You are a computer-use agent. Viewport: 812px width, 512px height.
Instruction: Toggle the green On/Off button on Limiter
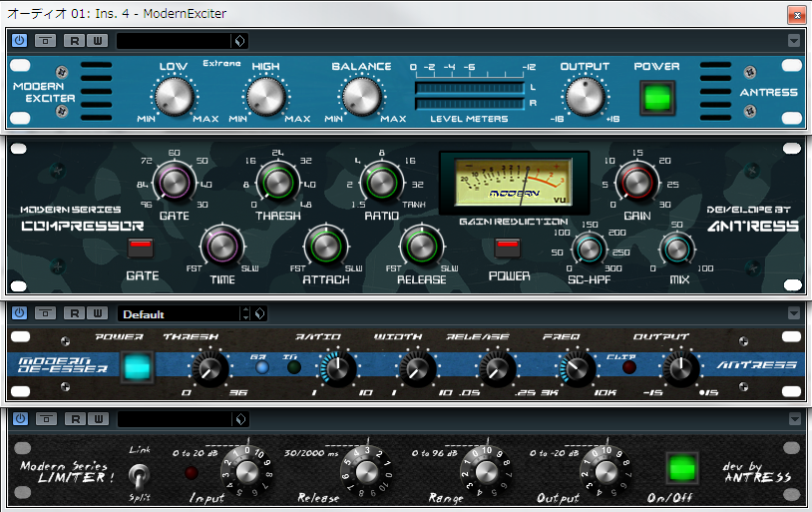coord(682,469)
